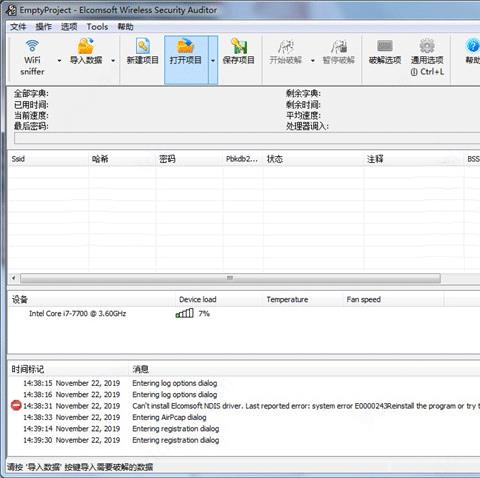Sort by the 注释 column header
Image resolution: width=480 pixels, height=478 pixels.
click(x=414, y=159)
